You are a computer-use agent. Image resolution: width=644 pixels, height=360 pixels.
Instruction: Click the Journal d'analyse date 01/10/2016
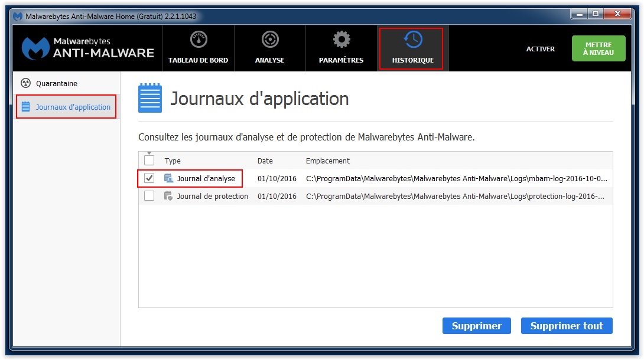point(277,178)
